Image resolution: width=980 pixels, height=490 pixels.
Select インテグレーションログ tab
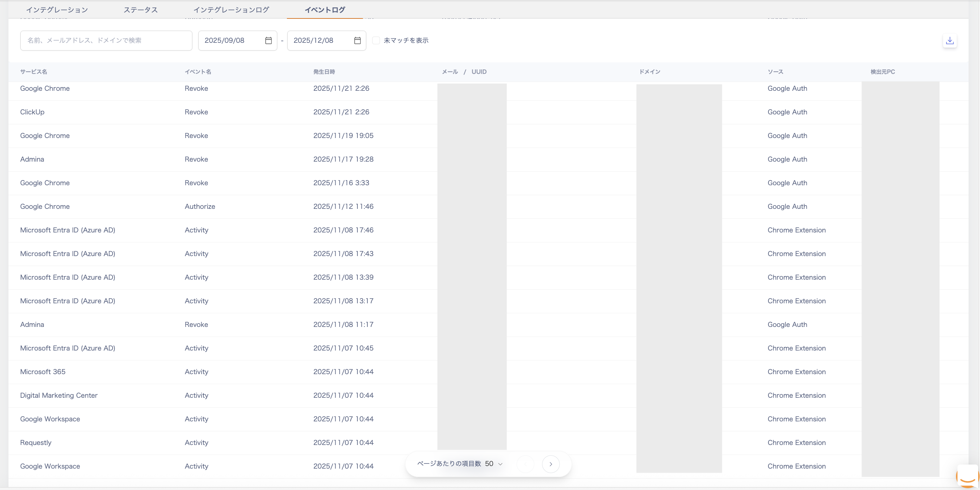pos(231,10)
